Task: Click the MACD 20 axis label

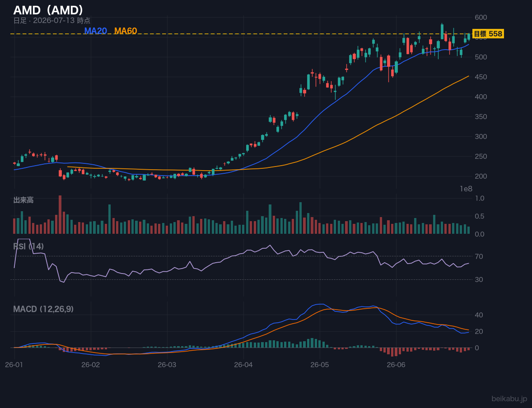Action: point(479,331)
